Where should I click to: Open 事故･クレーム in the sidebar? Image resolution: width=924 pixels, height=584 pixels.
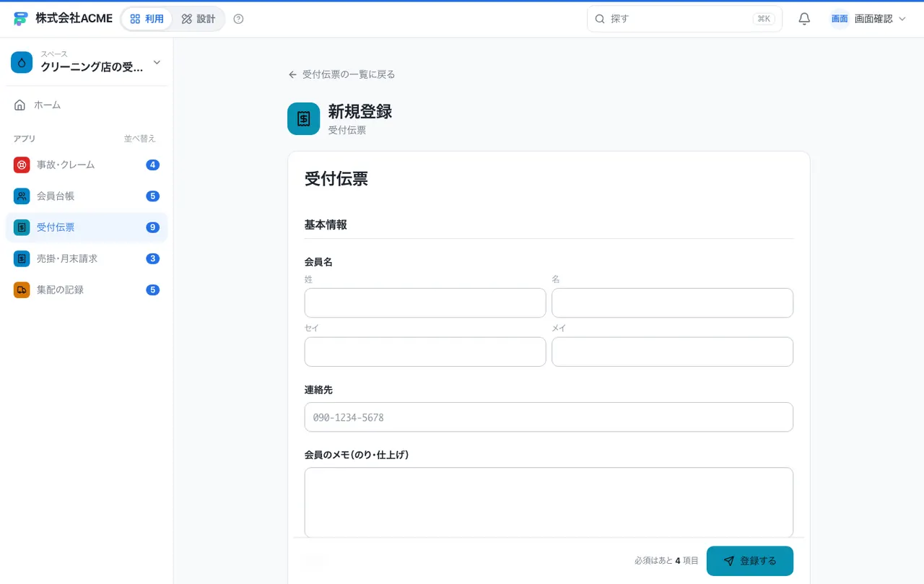point(87,165)
